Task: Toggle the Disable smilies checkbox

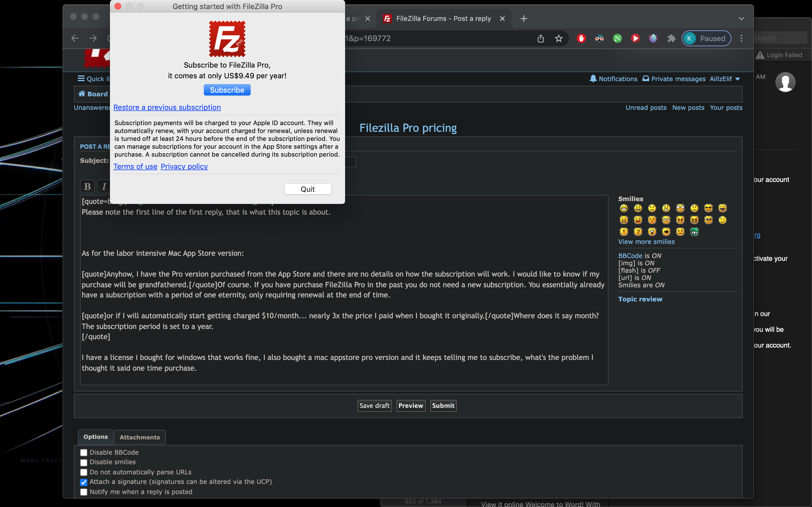Action: click(84, 462)
